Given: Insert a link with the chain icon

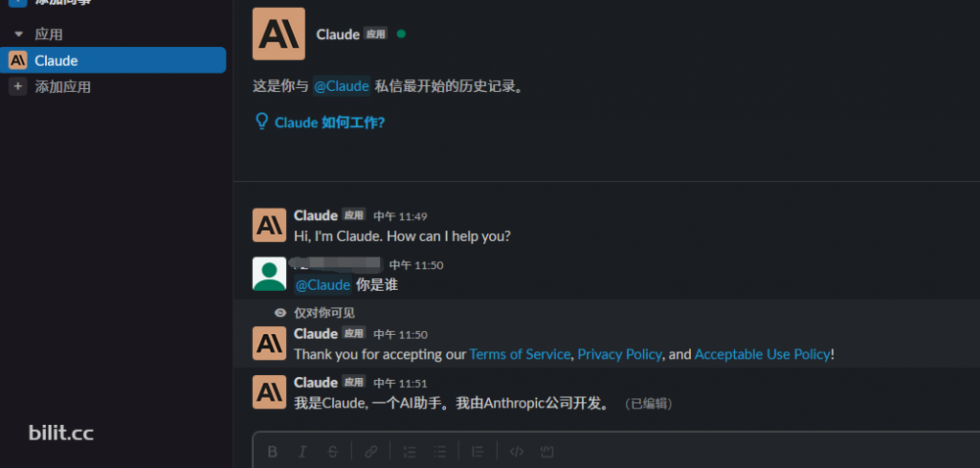Looking at the screenshot, I should [371, 451].
